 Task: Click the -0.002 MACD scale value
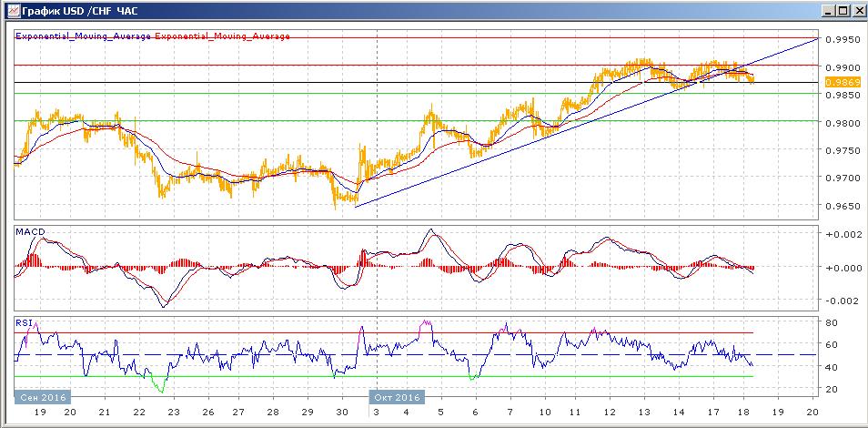843,301
